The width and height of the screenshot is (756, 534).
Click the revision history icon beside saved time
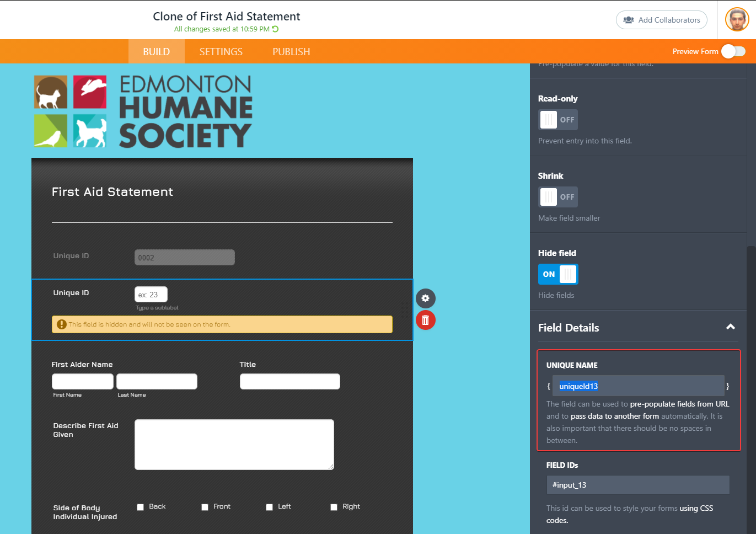275,29
